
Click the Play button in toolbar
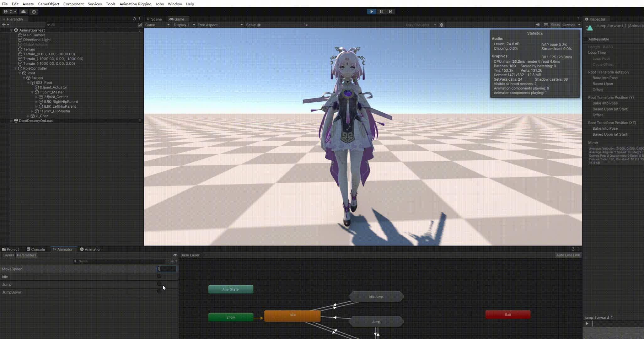372,12
